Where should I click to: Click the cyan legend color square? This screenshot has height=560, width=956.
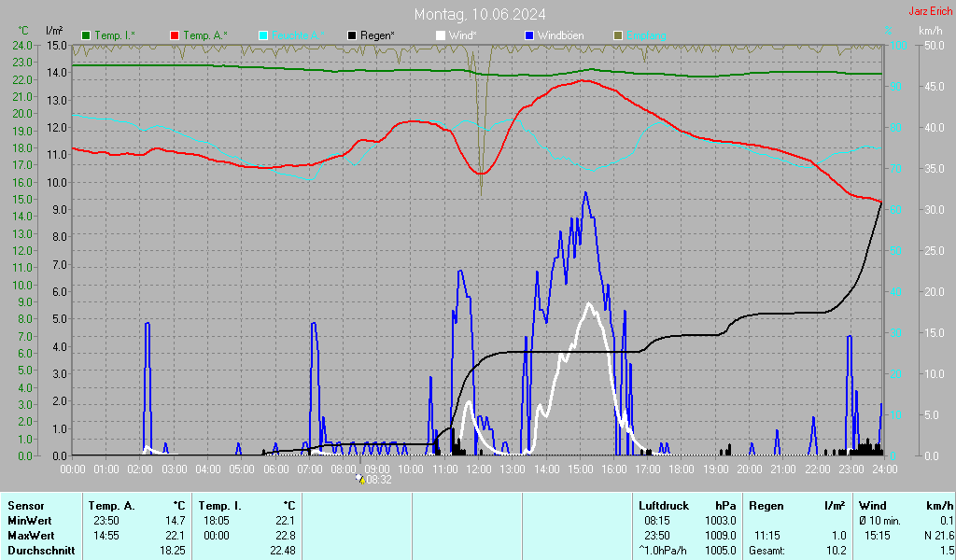(263, 35)
